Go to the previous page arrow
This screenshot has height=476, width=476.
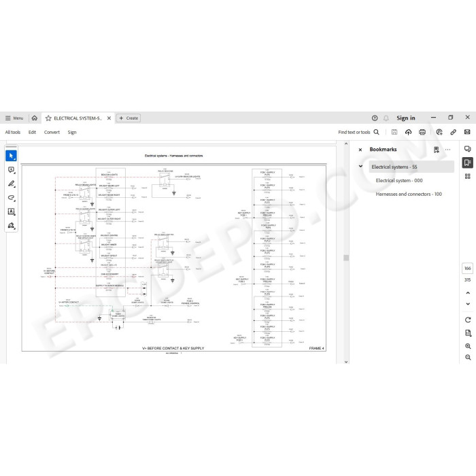468,293
